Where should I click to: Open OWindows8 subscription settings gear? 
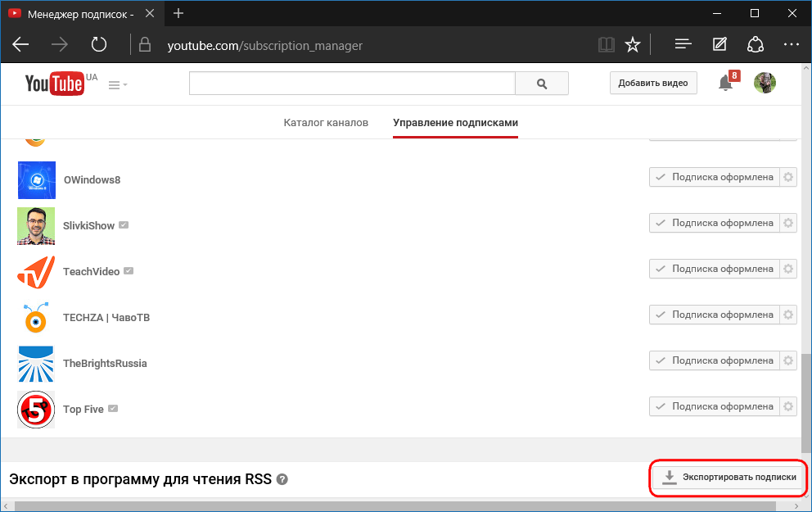click(788, 177)
